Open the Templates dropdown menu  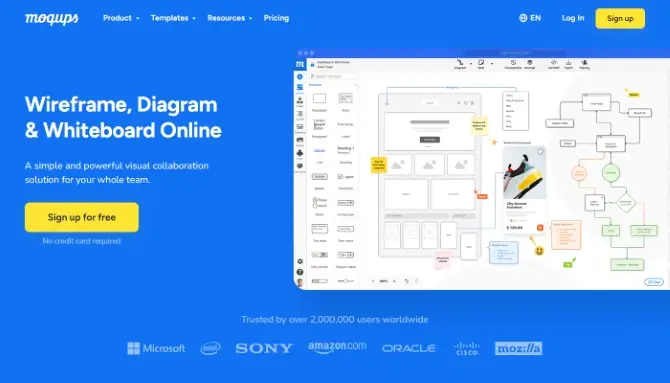(173, 18)
